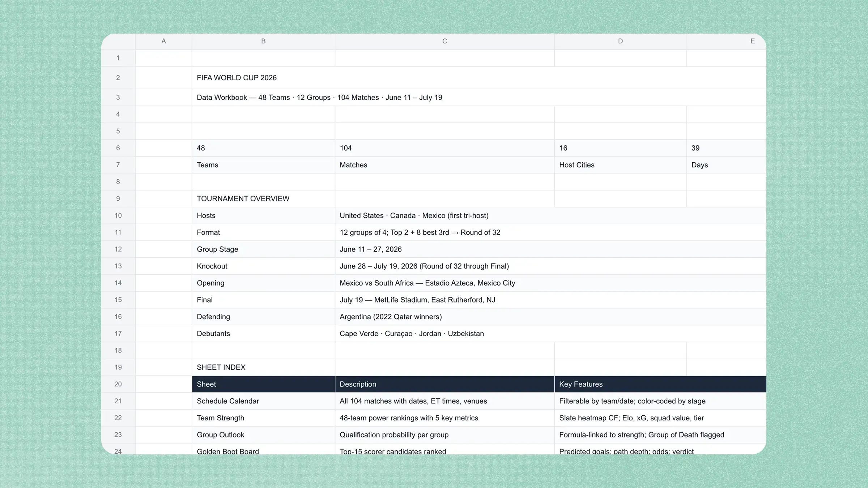Click the 'Debutants' row label
Image resolution: width=868 pixels, height=488 pixels.
[263, 334]
